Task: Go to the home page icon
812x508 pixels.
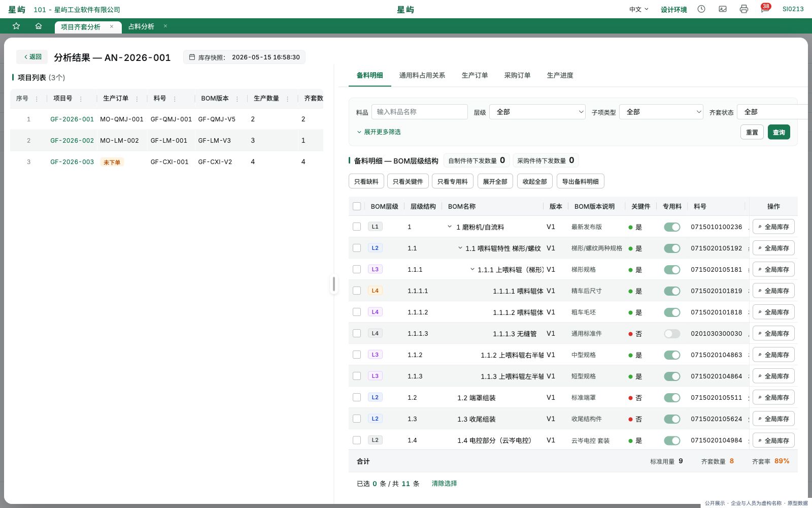Action: click(x=39, y=26)
